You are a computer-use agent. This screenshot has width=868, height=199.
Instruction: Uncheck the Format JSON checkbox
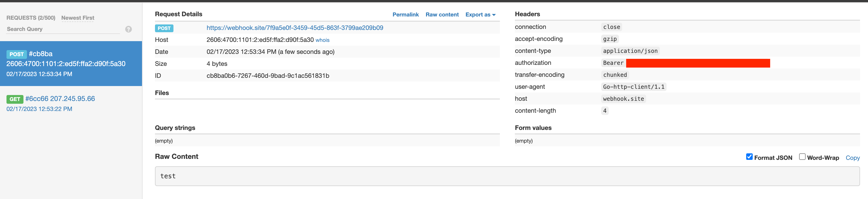[x=749, y=157]
